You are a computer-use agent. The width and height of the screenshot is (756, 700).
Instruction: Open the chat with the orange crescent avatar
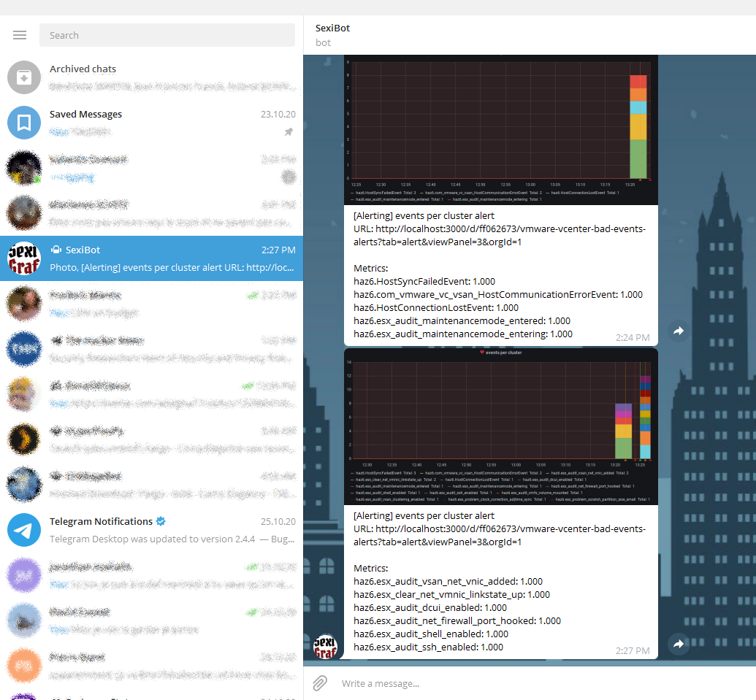coord(24,439)
